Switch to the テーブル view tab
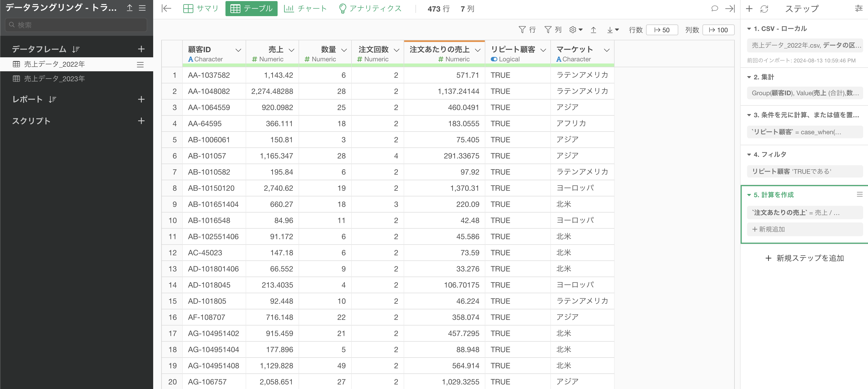 point(251,8)
